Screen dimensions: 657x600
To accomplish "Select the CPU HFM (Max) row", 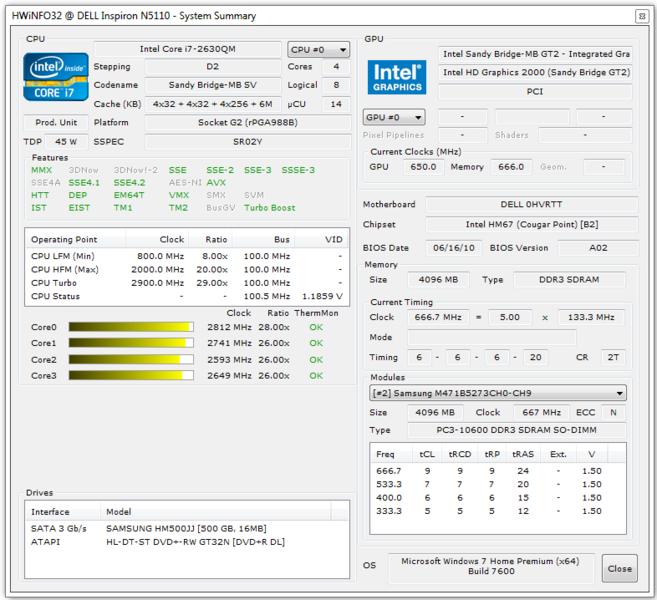I will coord(187,269).
